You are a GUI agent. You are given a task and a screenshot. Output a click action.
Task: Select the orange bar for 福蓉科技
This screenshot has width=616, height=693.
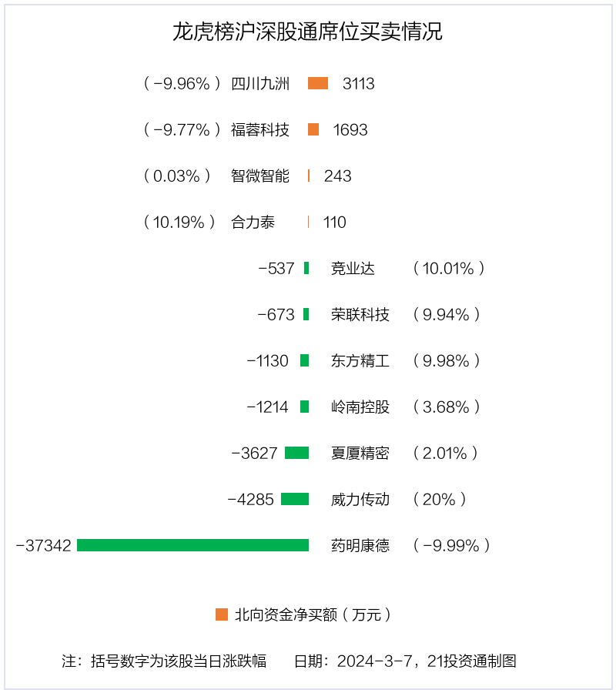tap(313, 129)
